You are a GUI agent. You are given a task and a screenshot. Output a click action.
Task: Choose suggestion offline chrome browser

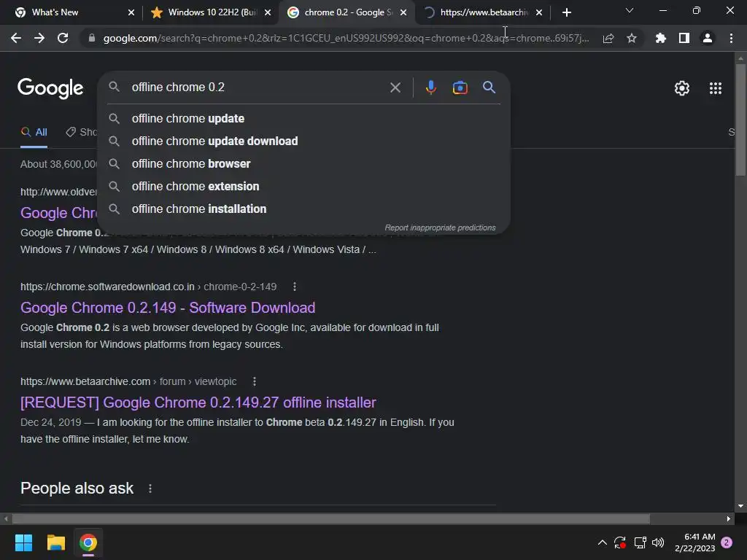click(x=303, y=164)
